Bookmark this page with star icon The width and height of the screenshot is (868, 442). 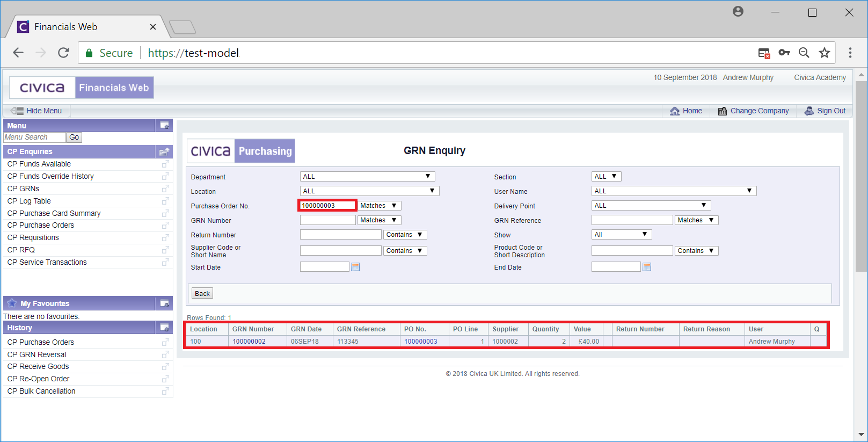(825, 53)
